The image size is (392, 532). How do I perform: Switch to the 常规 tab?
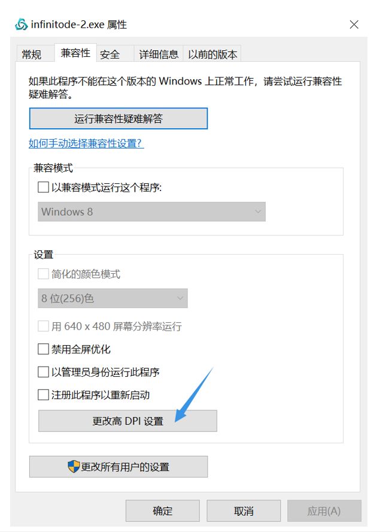tap(32, 55)
